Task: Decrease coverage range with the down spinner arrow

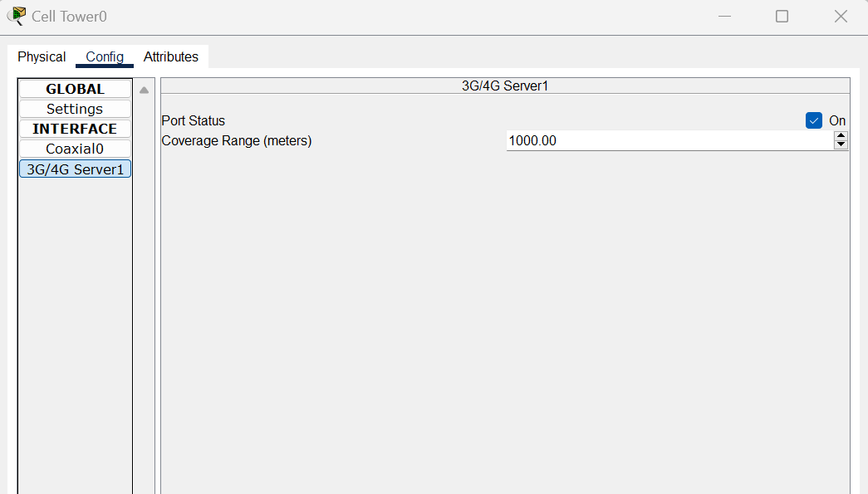Action: tap(841, 145)
